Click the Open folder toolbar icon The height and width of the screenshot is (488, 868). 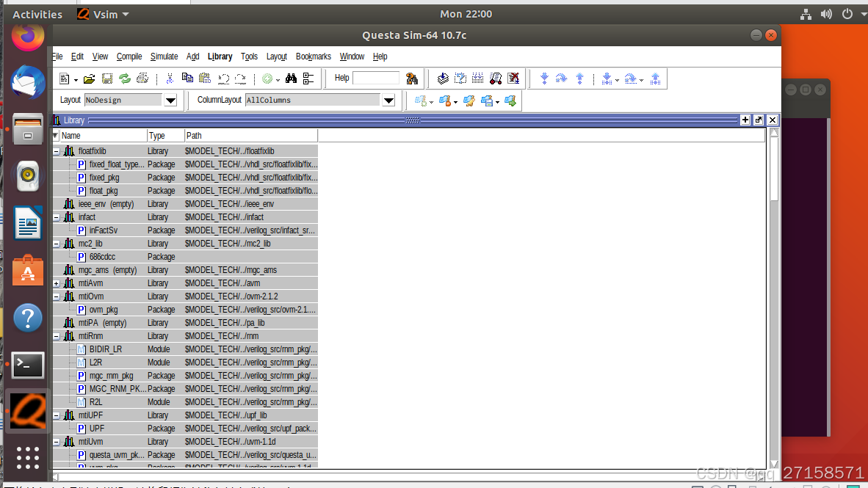89,79
